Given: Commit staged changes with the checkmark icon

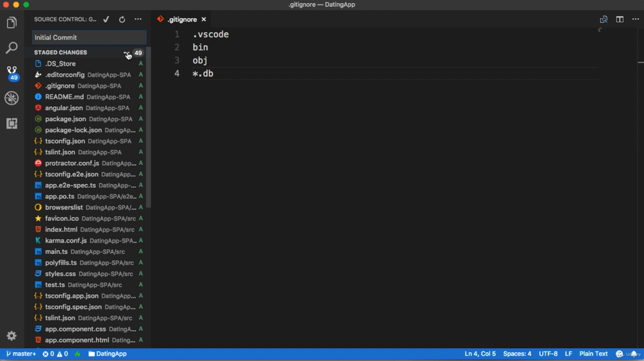Looking at the screenshot, I should click(x=106, y=19).
